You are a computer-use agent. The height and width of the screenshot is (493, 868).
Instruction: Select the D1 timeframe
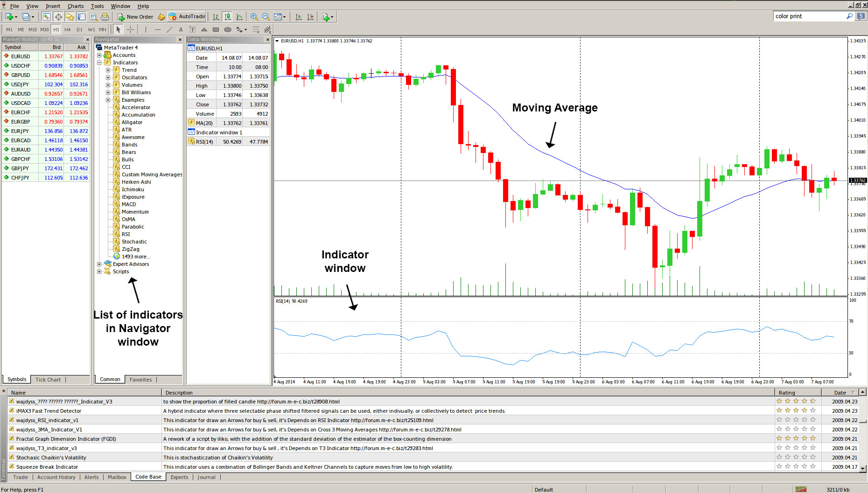79,29
